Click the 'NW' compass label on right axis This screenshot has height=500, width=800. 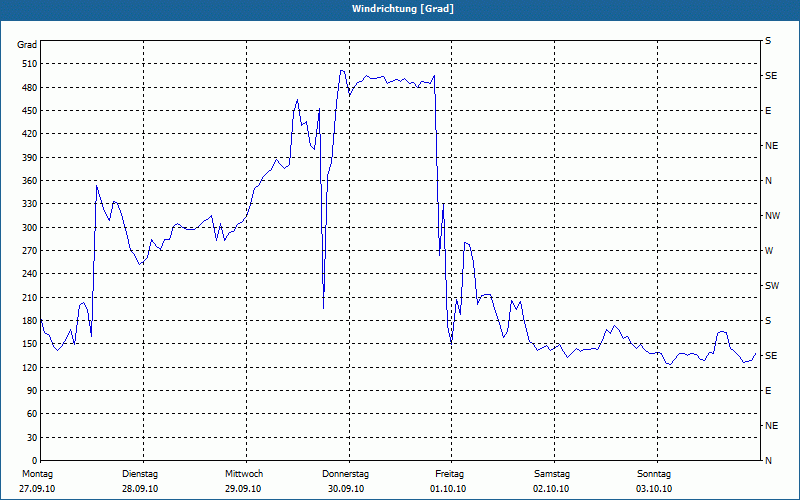click(x=772, y=216)
